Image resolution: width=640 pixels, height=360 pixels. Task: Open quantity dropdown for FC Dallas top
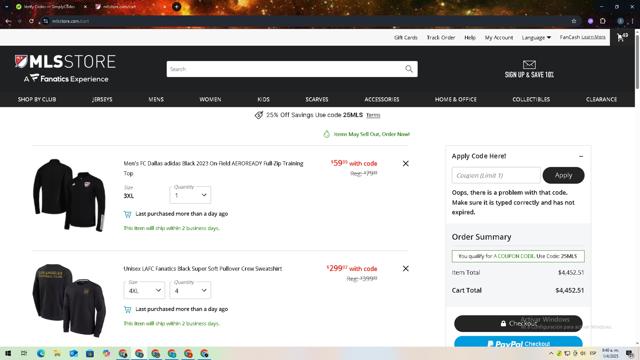(x=190, y=195)
